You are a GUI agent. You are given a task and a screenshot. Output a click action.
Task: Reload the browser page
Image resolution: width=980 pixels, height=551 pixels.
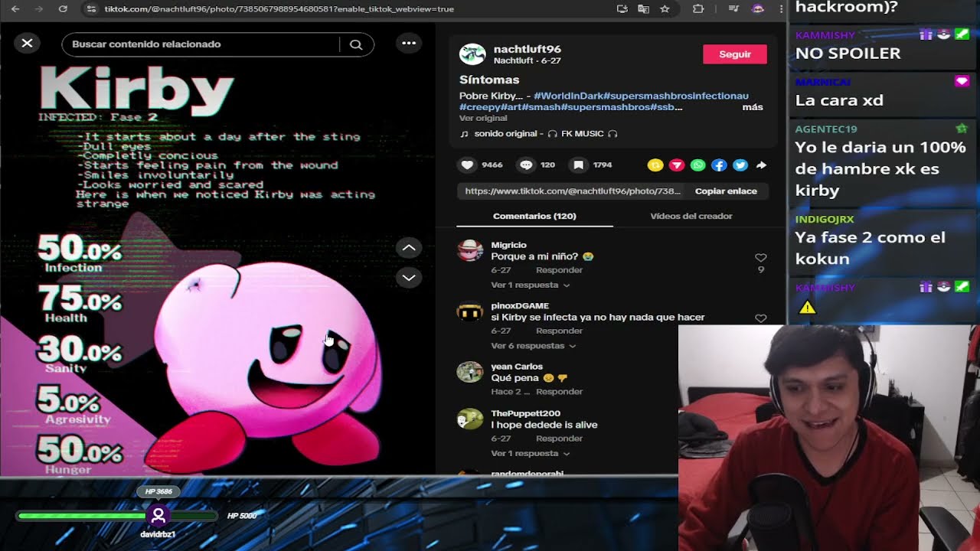tap(63, 8)
